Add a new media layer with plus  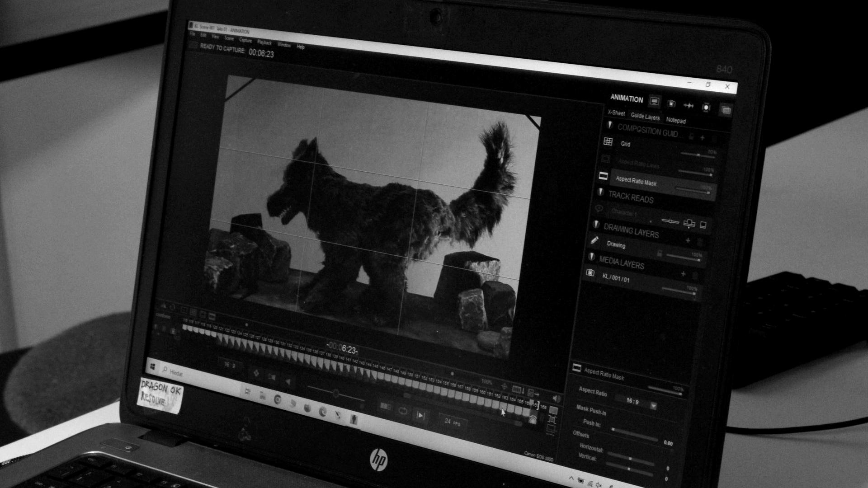[x=683, y=274]
